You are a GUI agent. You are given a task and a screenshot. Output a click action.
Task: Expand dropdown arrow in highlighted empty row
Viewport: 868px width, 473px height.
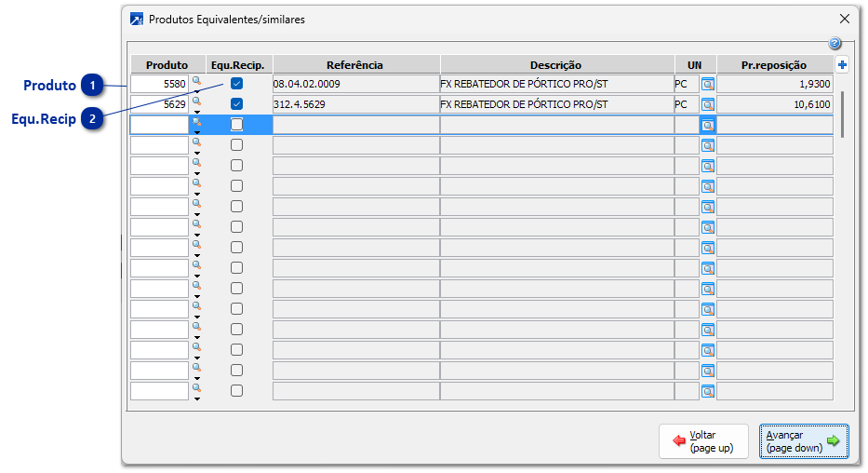click(x=197, y=133)
